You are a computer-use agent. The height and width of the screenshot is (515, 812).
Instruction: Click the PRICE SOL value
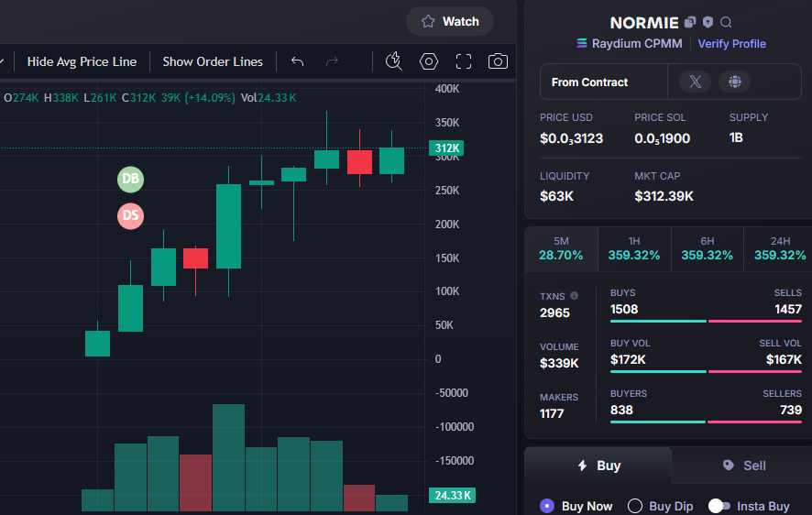click(x=662, y=138)
